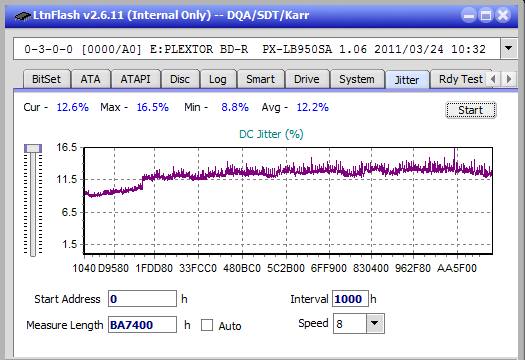The height and width of the screenshot is (360, 525).
Task: Open the System tab
Action: coord(357,79)
